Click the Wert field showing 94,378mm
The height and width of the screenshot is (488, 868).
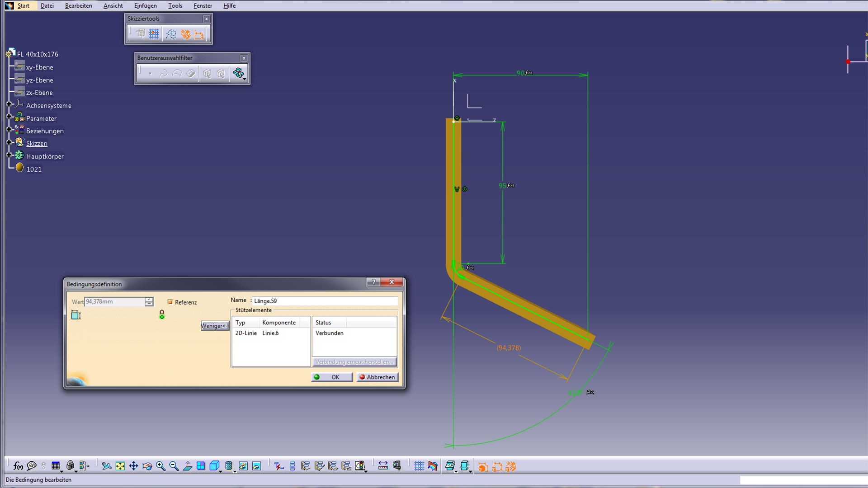[115, 301]
